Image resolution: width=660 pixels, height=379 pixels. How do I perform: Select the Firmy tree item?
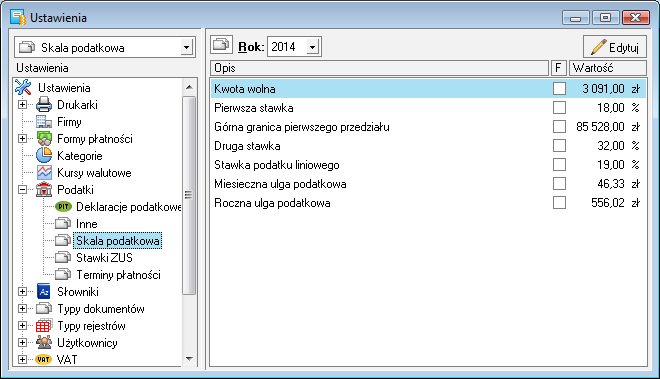(x=69, y=122)
